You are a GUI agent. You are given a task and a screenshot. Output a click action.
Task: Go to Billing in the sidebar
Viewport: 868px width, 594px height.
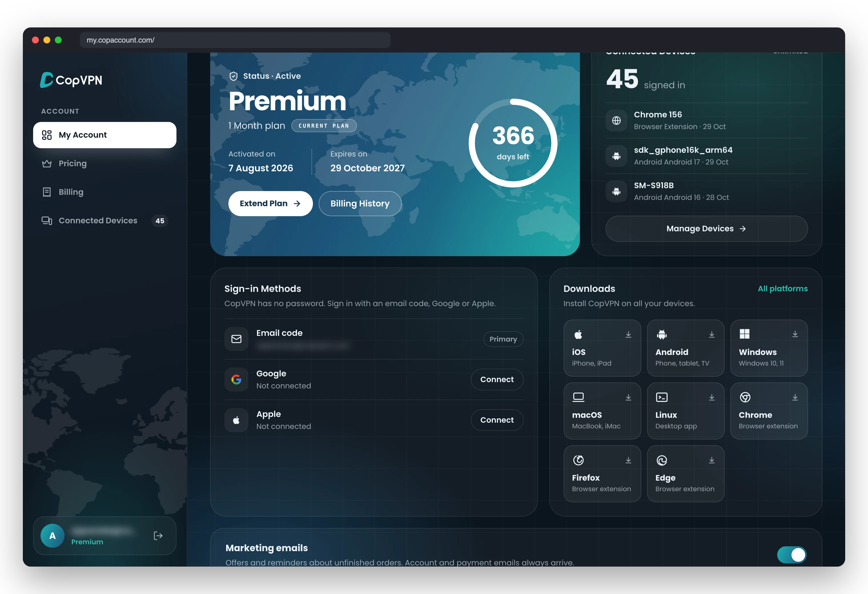click(105, 192)
